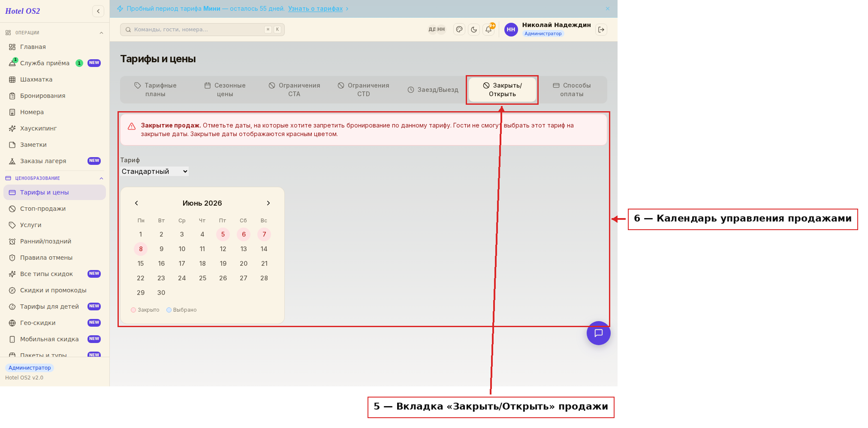
Task: Collapse the sidebar with the chevron button
Action: pyautogui.click(x=98, y=11)
